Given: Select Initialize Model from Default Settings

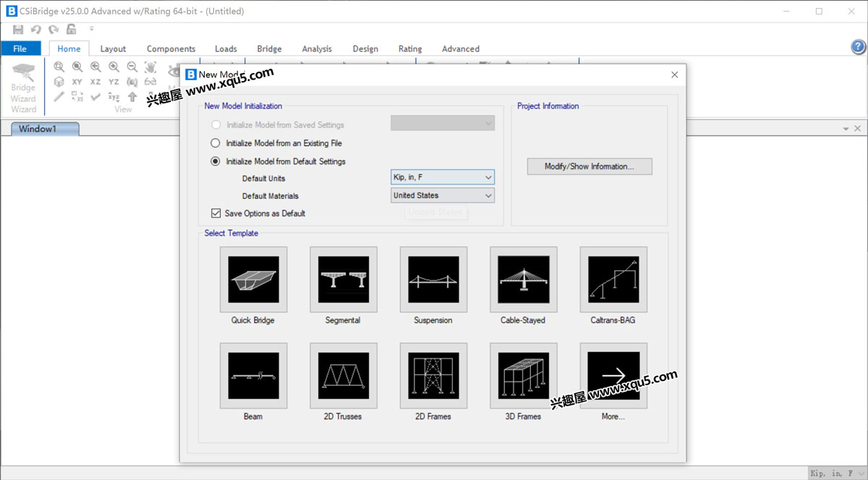Looking at the screenshot, I should (x=278, y=161).
